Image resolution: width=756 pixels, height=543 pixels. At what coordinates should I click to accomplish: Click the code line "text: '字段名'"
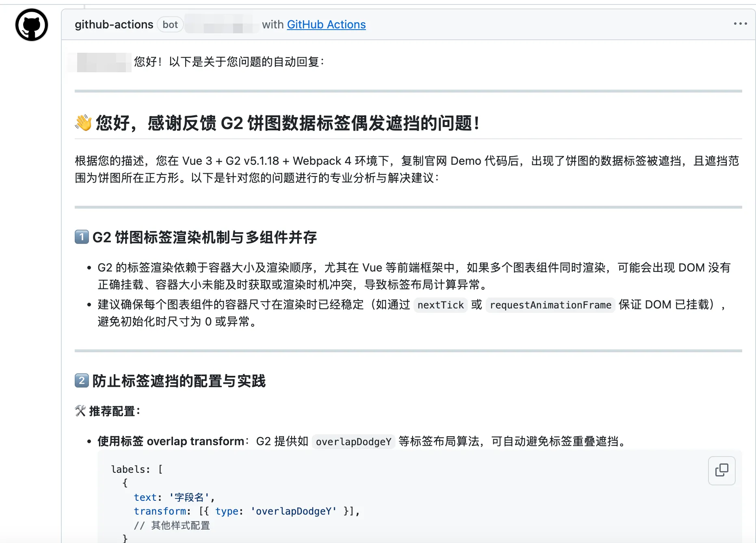174,498
